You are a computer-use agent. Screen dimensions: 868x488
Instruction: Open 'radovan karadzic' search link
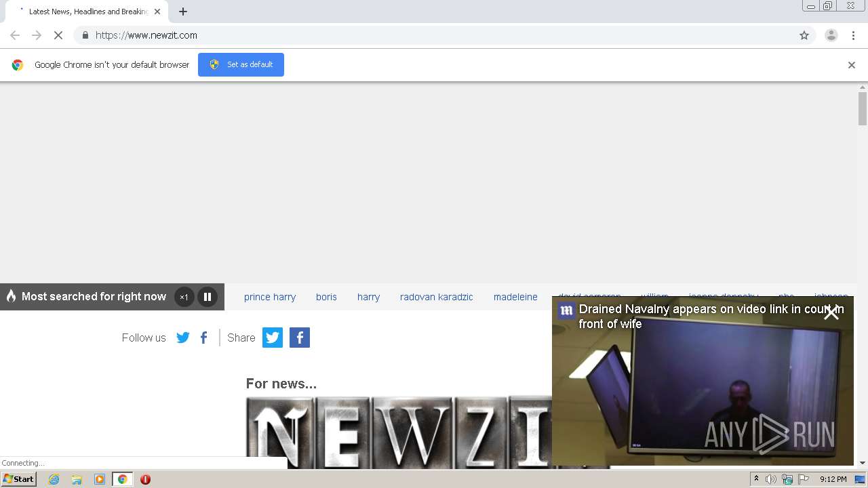pyautogui.click(x=437, y=297)
